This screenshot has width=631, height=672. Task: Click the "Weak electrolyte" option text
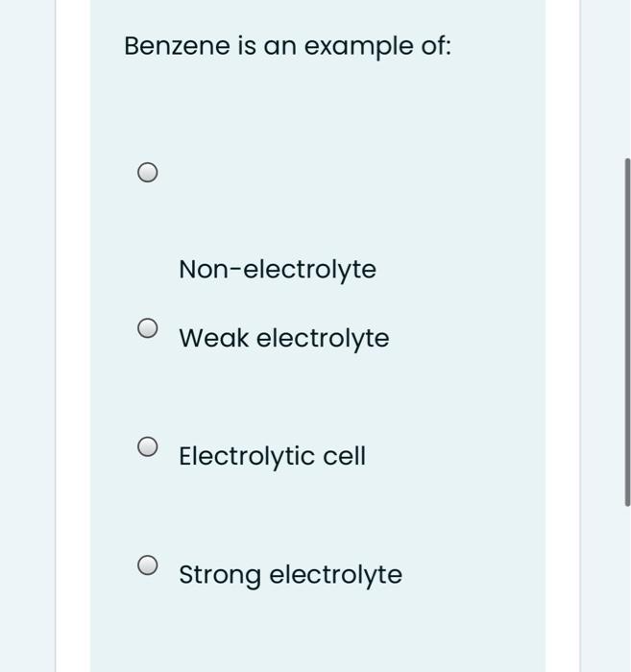point(283,338)
